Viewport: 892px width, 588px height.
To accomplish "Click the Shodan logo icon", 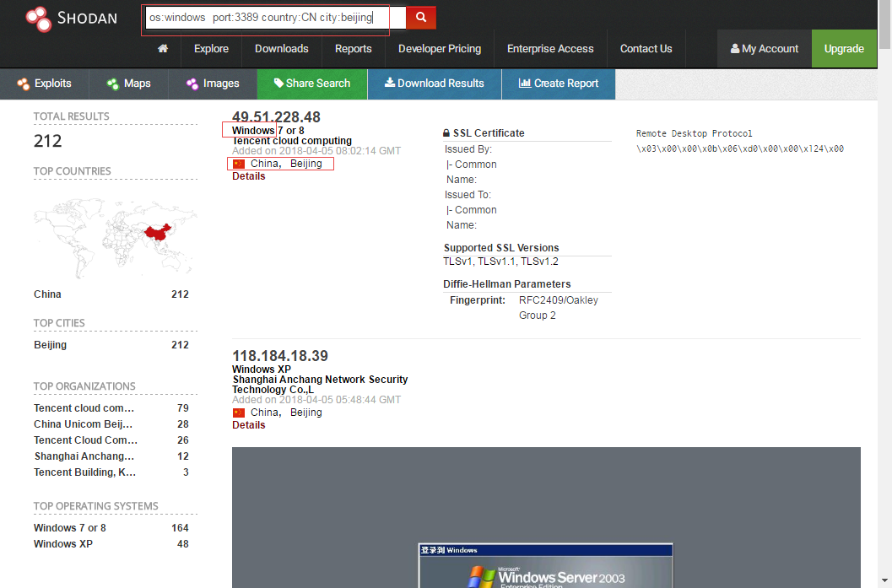I will coord(38,19).
